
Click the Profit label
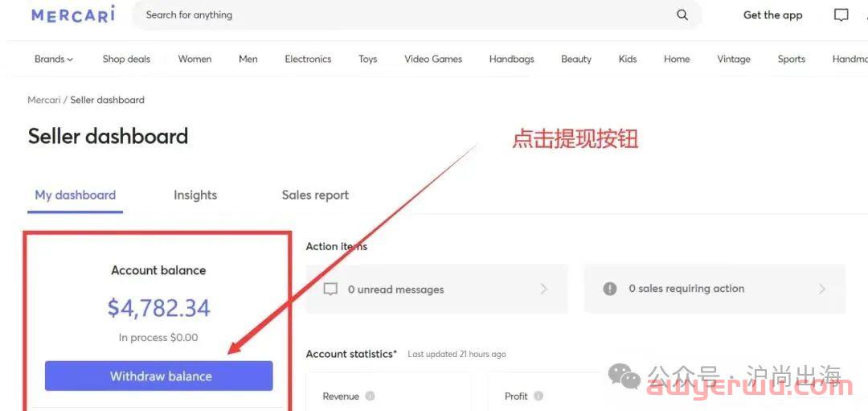(x=516, y=396)
